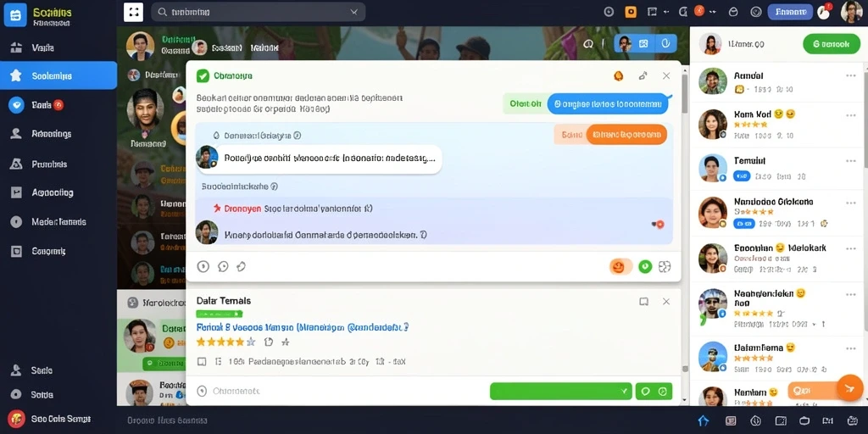Click the orange pill button in the dialog
868x434 pixels.
[626, 135]
